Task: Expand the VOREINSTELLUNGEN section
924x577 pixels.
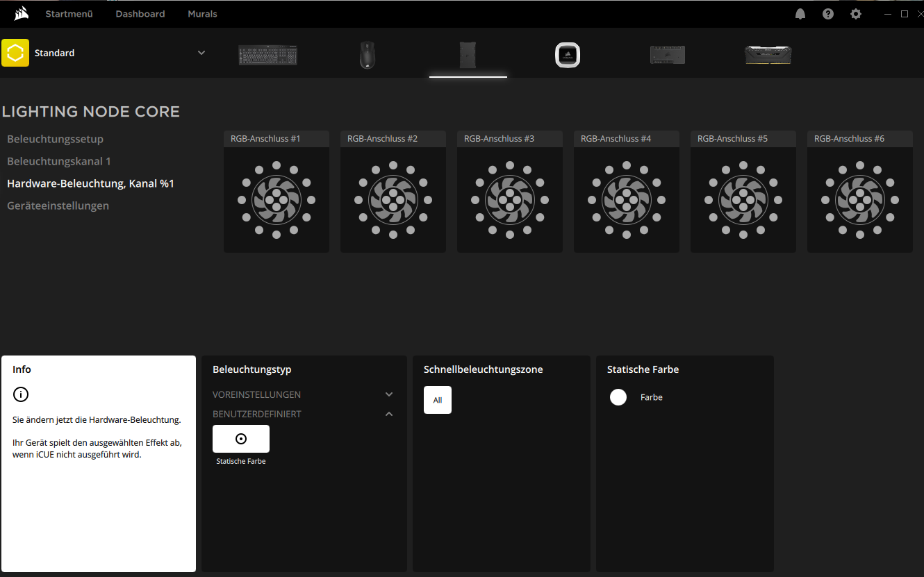Action: 303,394
